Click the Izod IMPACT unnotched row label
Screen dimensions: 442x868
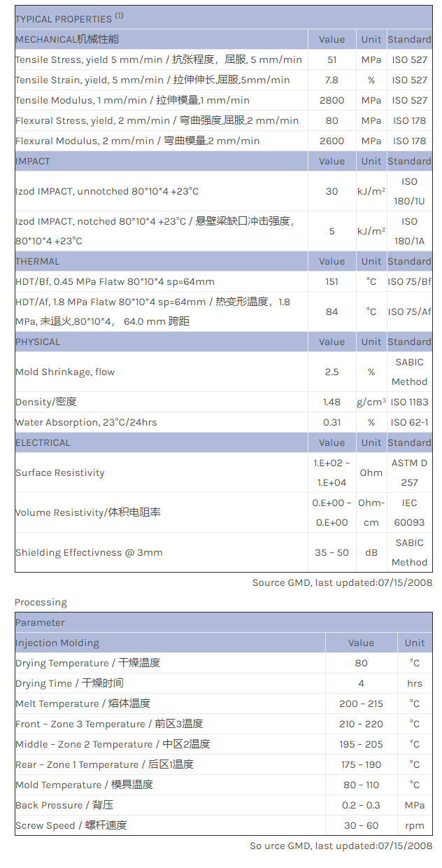coord(108,191)
